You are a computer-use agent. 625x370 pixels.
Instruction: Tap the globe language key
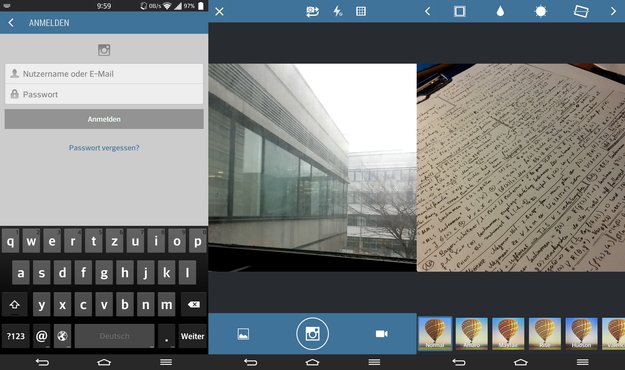pos(62,336)
